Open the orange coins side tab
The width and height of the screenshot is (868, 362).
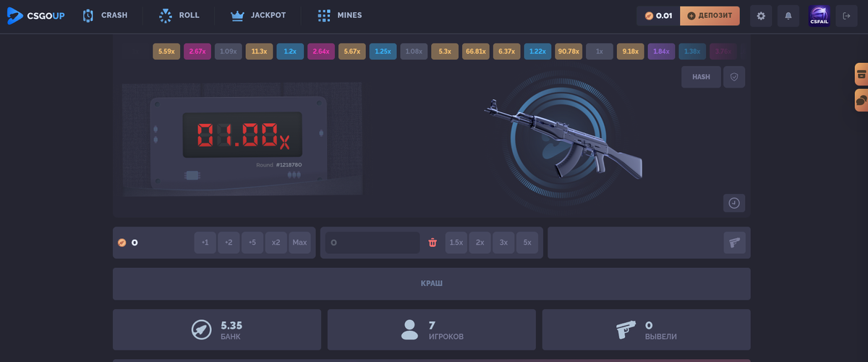861,100
